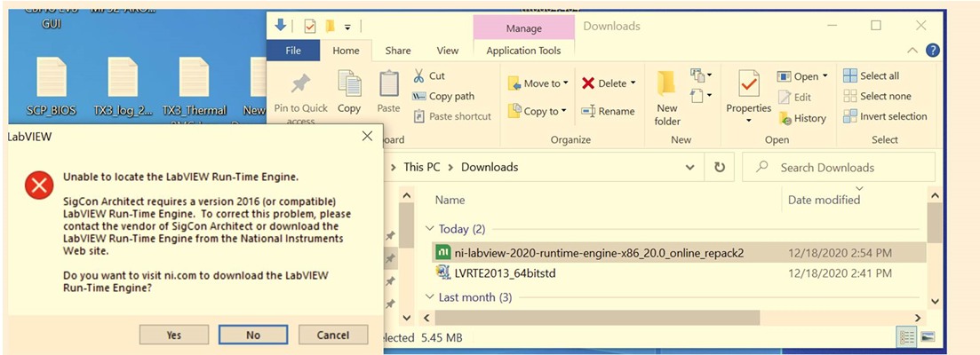This screenshot has width=980, height=355.
Task: Click Edit in Open group
Action: coord(793,98)
